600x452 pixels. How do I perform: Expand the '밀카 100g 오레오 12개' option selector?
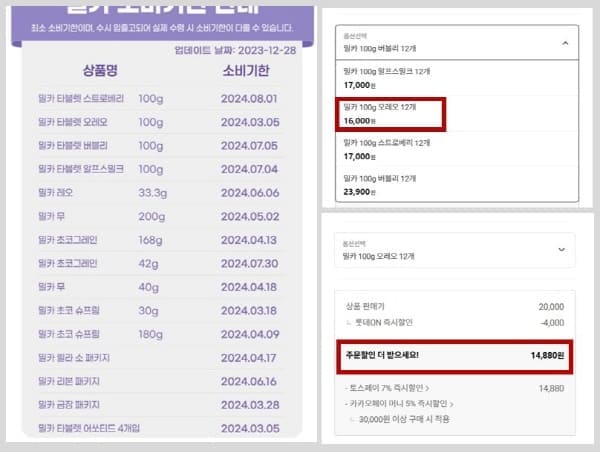pos(454,250)
